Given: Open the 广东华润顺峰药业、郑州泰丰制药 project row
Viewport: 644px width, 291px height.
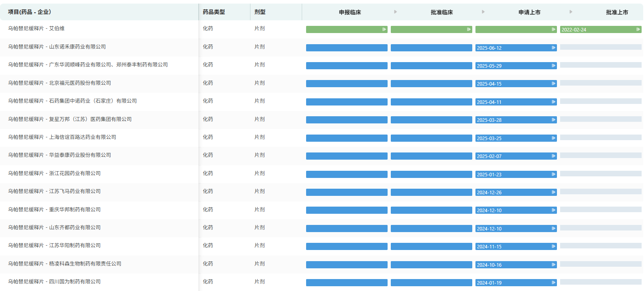Looking at the screenshot, I should click(x=88, y=64).
